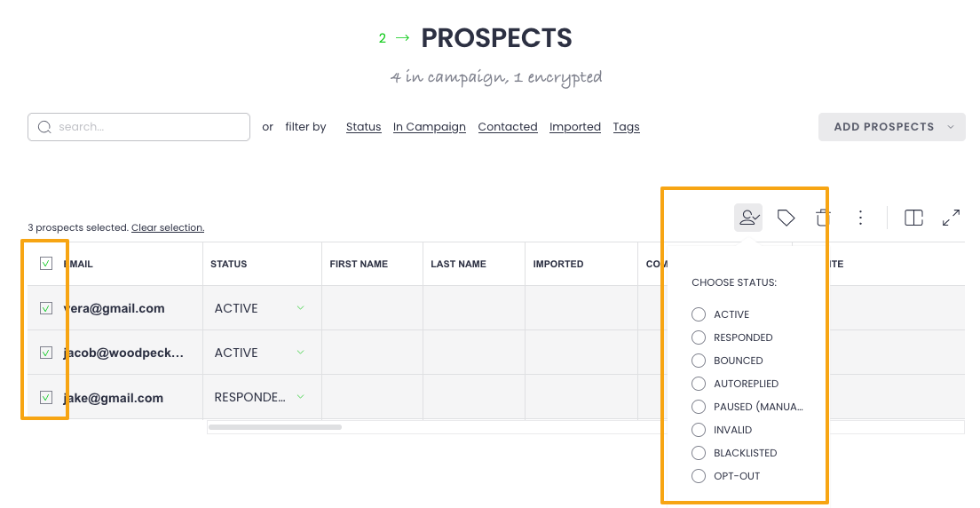Open the Add Prospects dropdown arrow
The height and width of the screenshot is (508, 980).
(x=951, y=127)
